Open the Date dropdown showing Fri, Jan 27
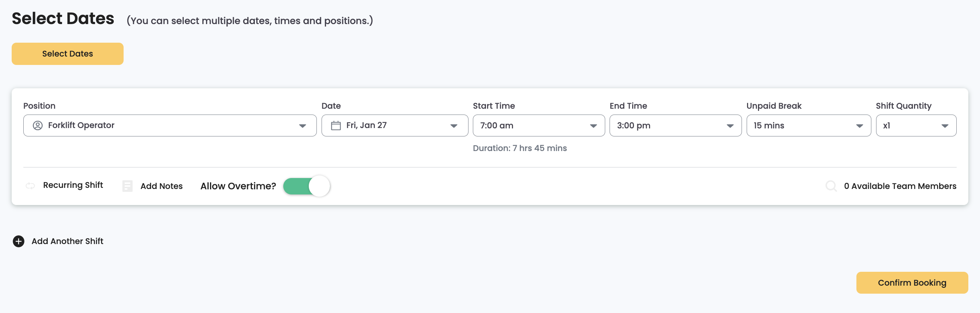The height and width of the screenshot is (313, 980). [x=394, y=125]
